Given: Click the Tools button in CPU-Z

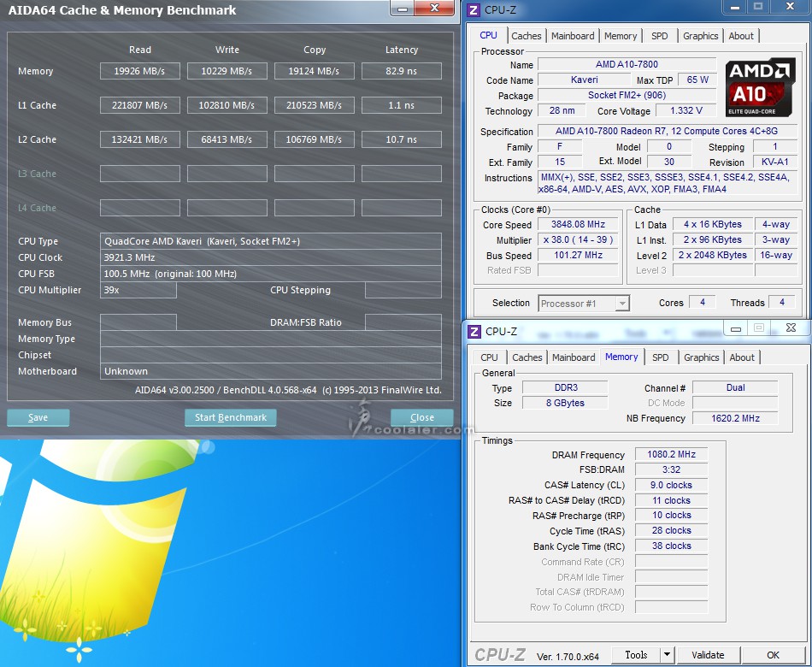Looking at the screenshot, I should pyautogui.click(x=636, y=655).
